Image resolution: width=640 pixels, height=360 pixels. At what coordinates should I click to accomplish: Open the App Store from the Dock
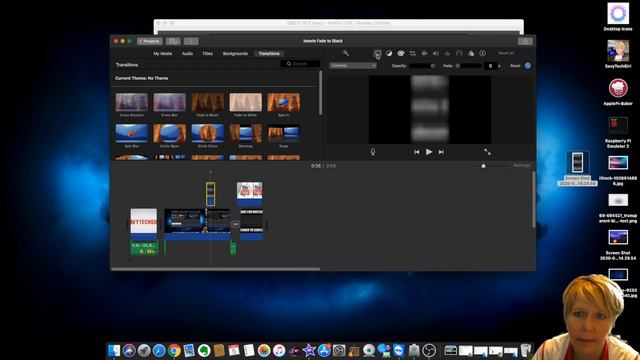324,350
